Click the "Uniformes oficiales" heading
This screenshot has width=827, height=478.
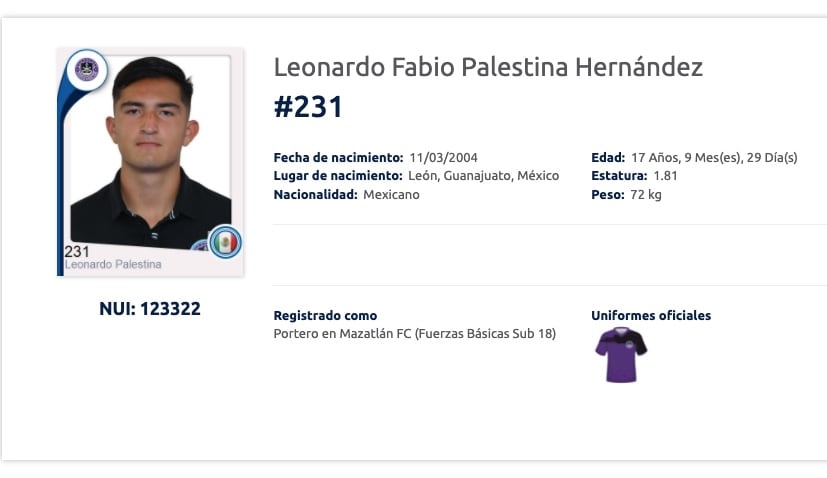pos(651,315)
